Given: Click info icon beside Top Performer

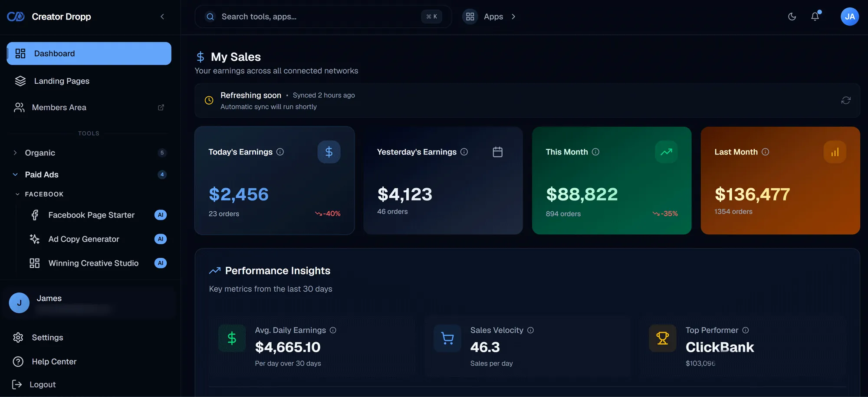Looking at the screenshot, I should click(x=746, y=330).
